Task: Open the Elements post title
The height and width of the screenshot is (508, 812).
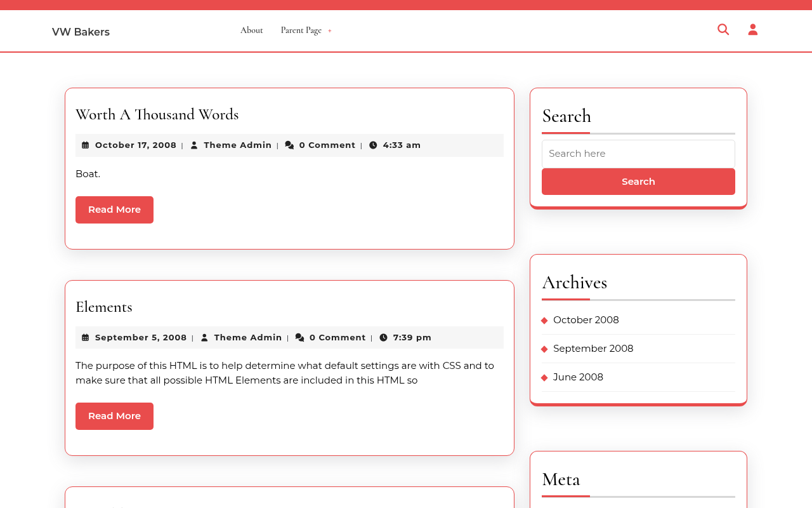Action: click(104, 307)
